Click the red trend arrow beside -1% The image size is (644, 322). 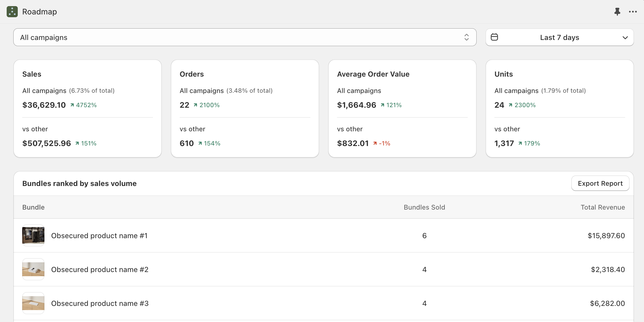[x=375, y=144]
